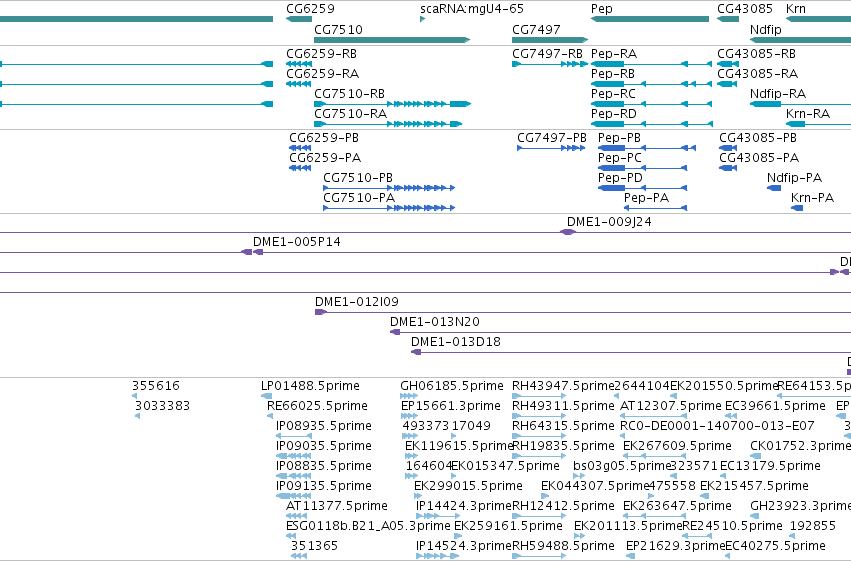Click the CG7497-RB transcript label

pos(547,54)
